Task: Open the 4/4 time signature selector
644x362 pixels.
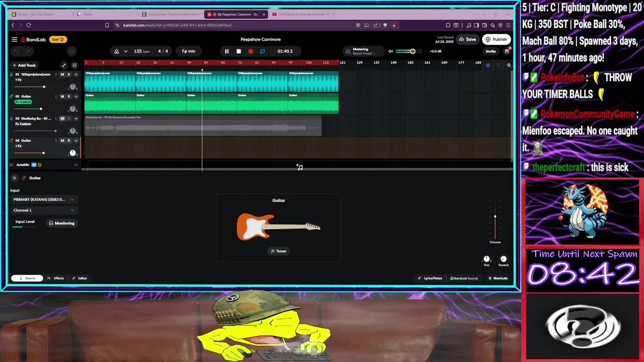Action: (x=163, y=51)
